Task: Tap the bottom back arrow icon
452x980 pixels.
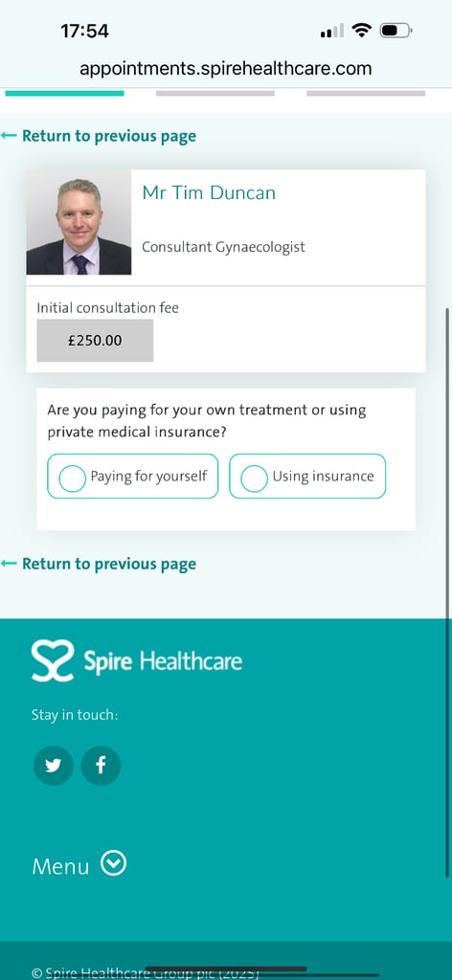Action: tap(9, 564)
